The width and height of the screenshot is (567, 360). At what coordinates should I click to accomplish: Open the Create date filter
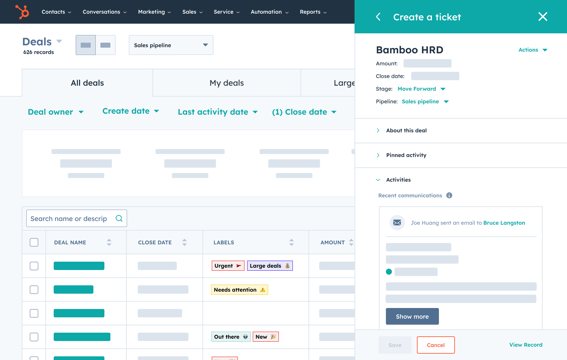coord(131,111)
